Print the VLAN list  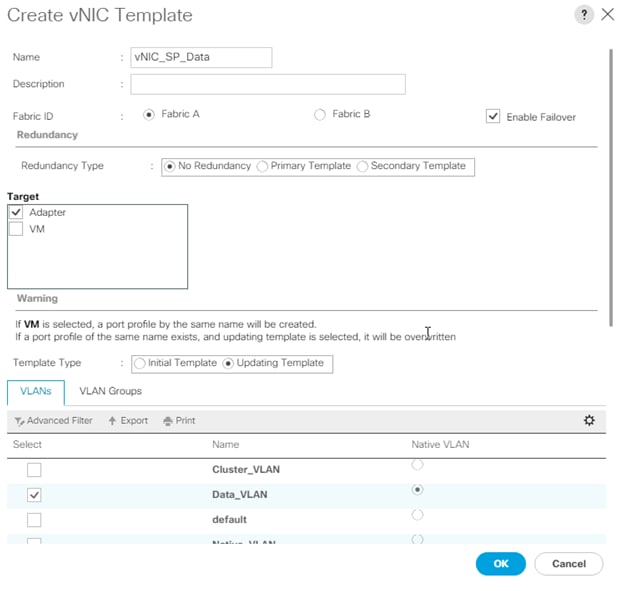(179, 421)
